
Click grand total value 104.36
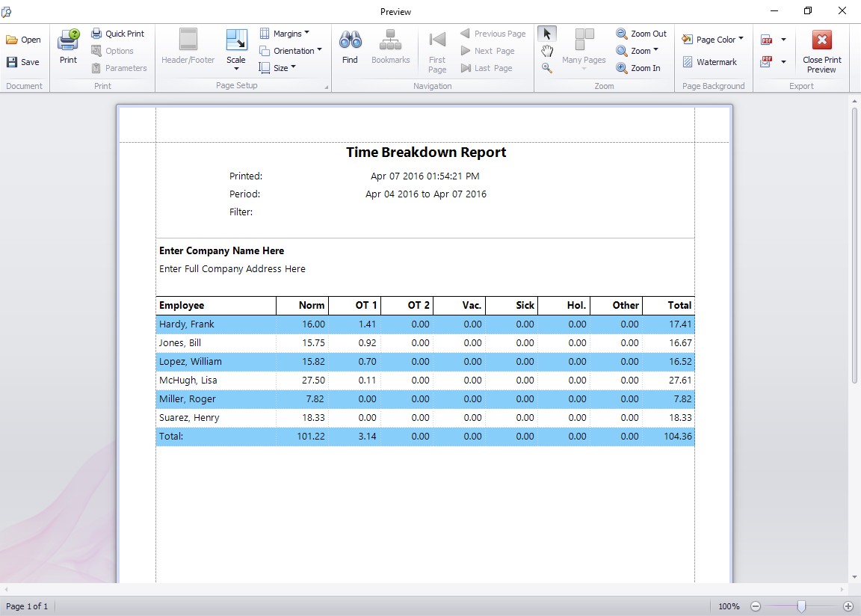pos(678,436)
